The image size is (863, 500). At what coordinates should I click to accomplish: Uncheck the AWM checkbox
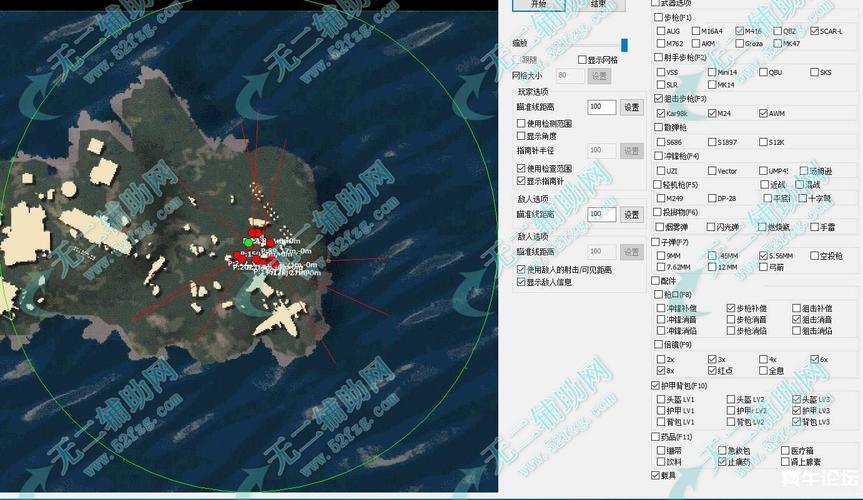tap(763, 113)
